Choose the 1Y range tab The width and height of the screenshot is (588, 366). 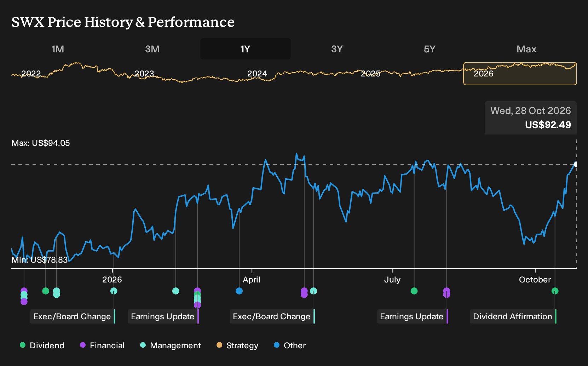pos(246,49)
